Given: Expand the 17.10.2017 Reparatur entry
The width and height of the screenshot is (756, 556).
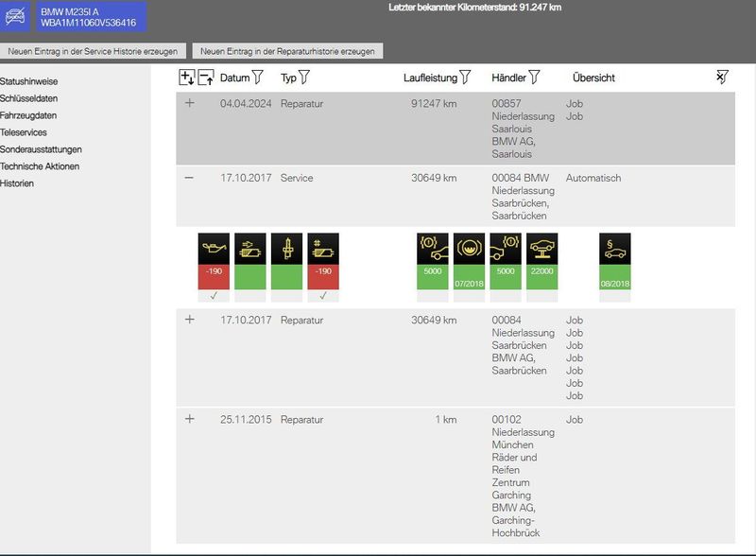Looking at the screenshot, I should click(x=190, y=320).
